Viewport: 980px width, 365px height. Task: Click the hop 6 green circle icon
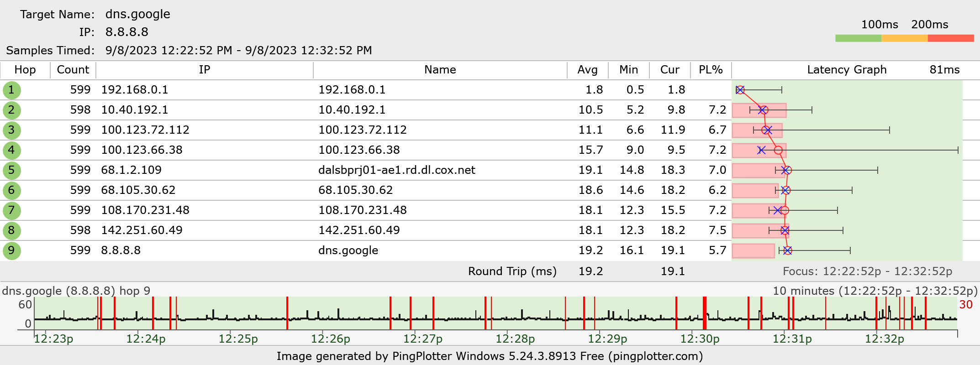pyautogui.click(x=11, y=190)
